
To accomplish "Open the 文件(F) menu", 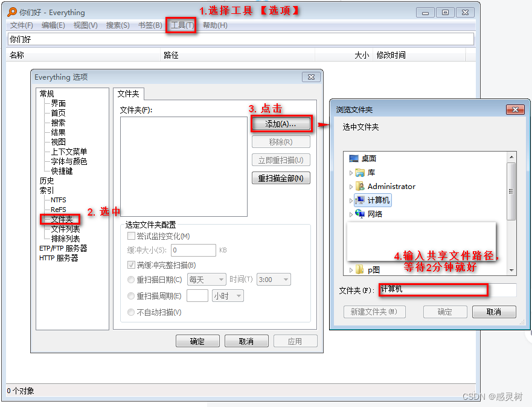I will [x=21, y=25].
